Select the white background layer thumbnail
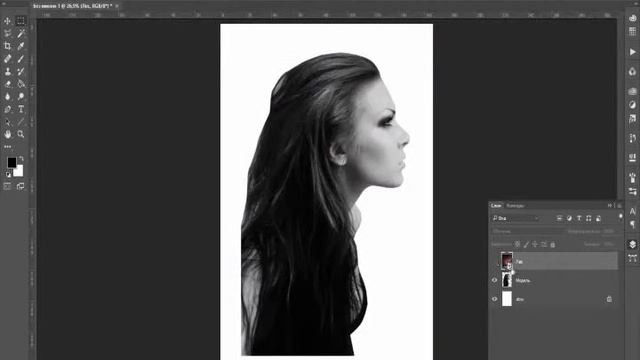 (x=507, y=299)
